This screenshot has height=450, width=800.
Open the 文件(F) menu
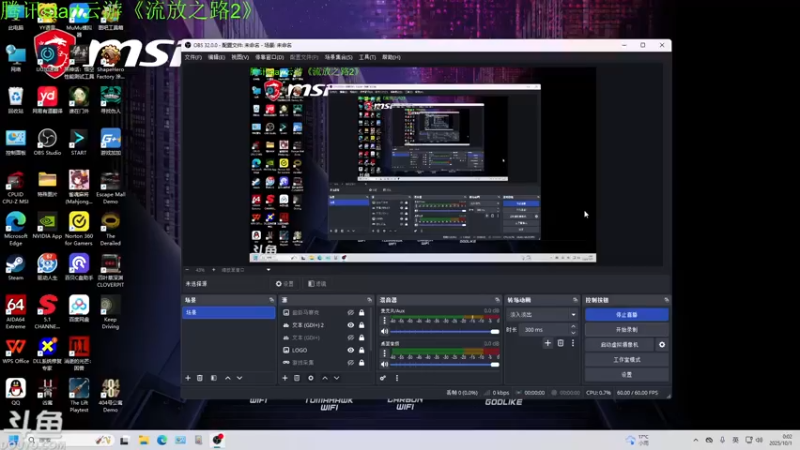pyautogui.click(x=193, y=57)
